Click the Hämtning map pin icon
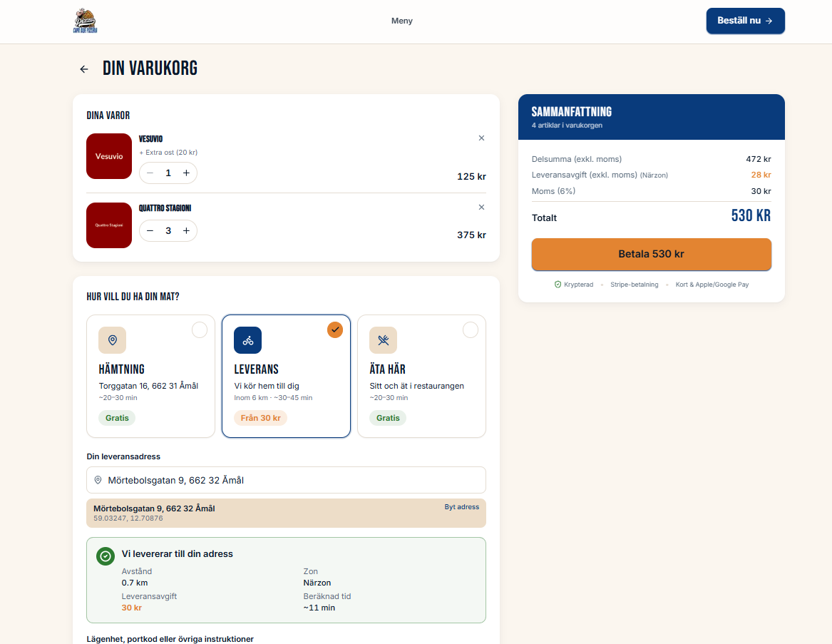Screen dimensions: 832x644 pyautogui.click(x=113, y=340)
